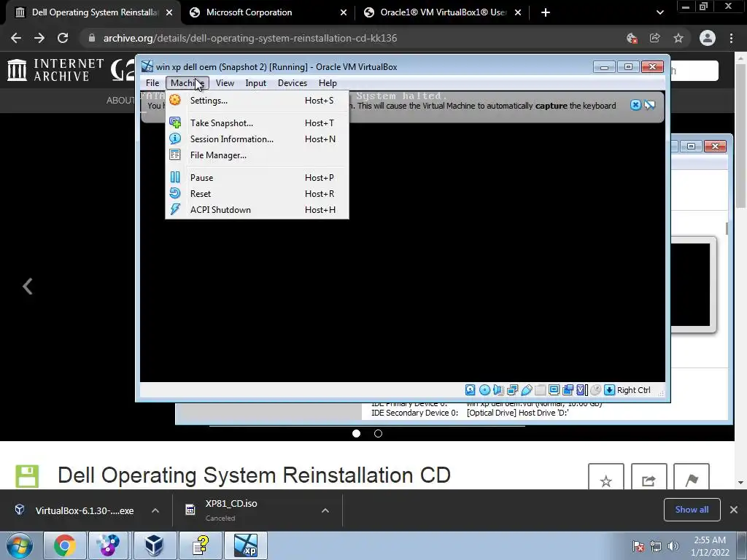747x560 pixels.
Task: Choose Take Snapshot in Machine menu
Action: coord(257,122)
